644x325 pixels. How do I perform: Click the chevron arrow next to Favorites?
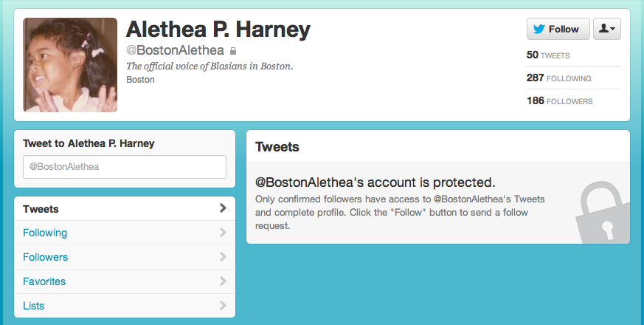[223, 281]
